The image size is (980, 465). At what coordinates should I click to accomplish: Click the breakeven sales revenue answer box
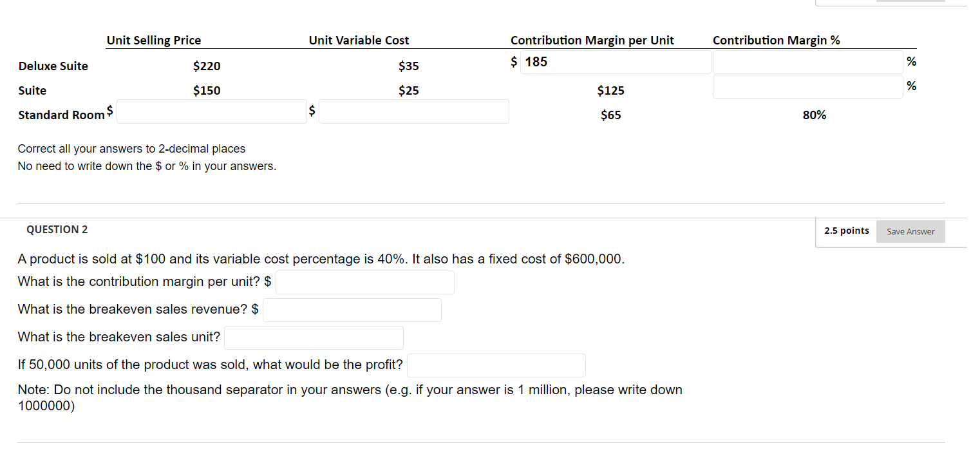[352, 310]
